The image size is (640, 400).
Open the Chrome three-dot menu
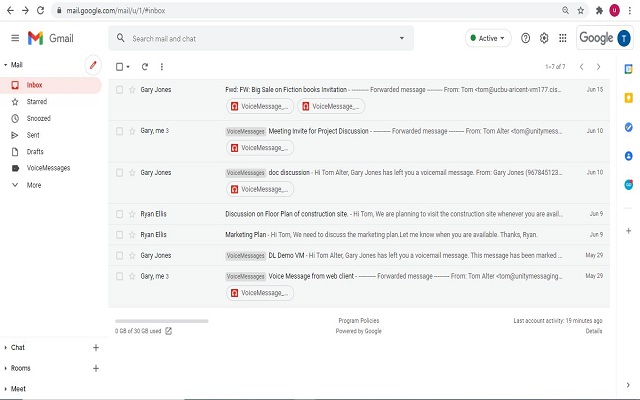[x=630, y=11]
